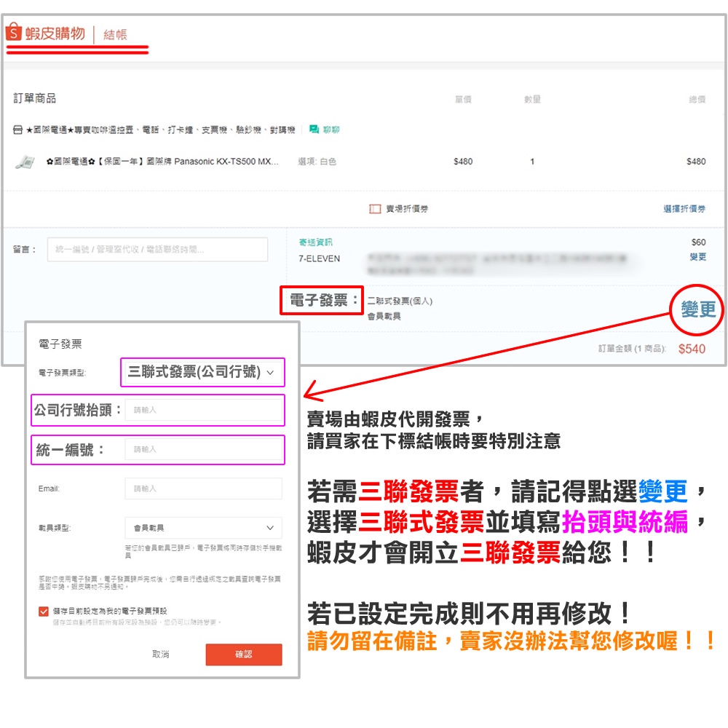Click the 聊聊 chat link text
728x728 pixels.
[331, 130]
